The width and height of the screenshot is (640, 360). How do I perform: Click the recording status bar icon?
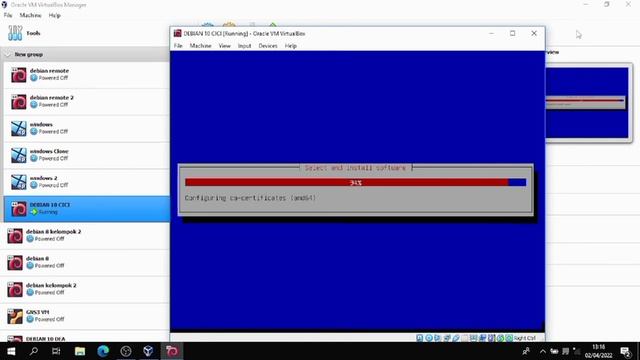[x=482, y=338]
